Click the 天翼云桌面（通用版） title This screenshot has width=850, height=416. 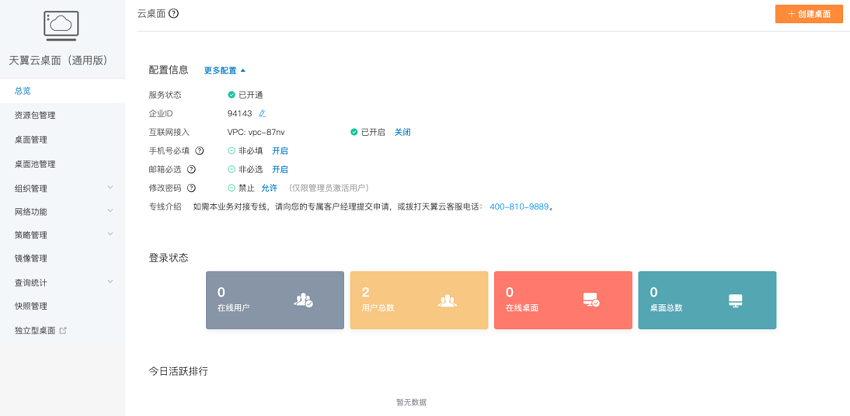(x=59, y=60)
